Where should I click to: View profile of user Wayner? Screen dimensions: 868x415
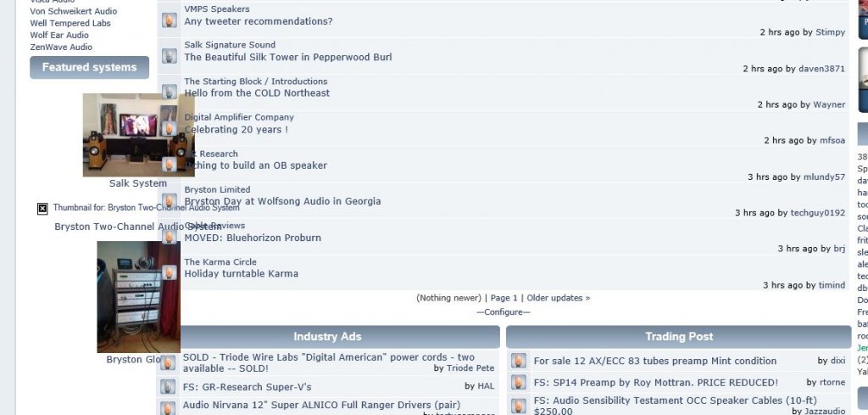(829, 104)
